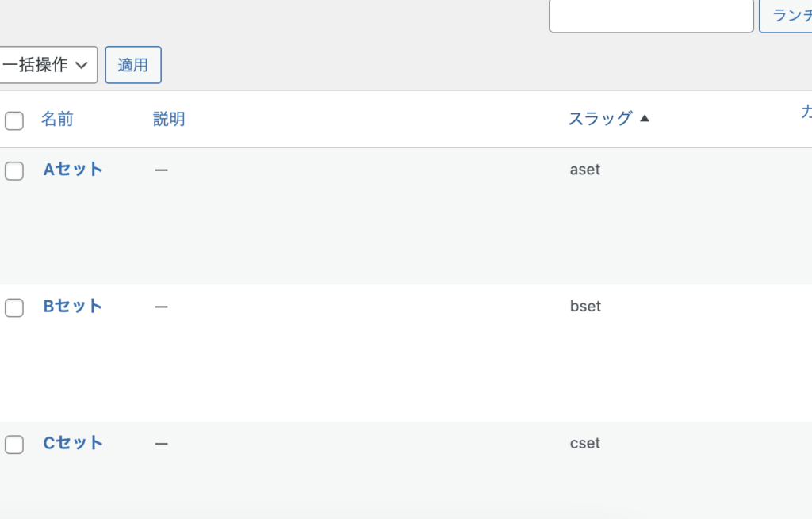The width and height of the screenshot is (812, 519).
Task: Click the Bセット description dash cell
Action: coord(162,307)
